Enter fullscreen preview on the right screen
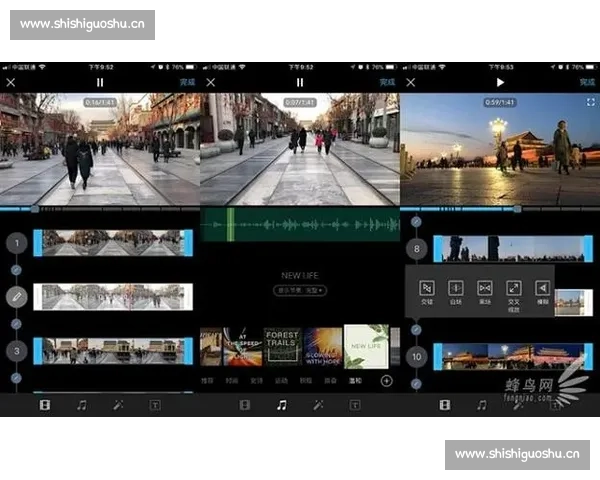 (x=590, y=102)
